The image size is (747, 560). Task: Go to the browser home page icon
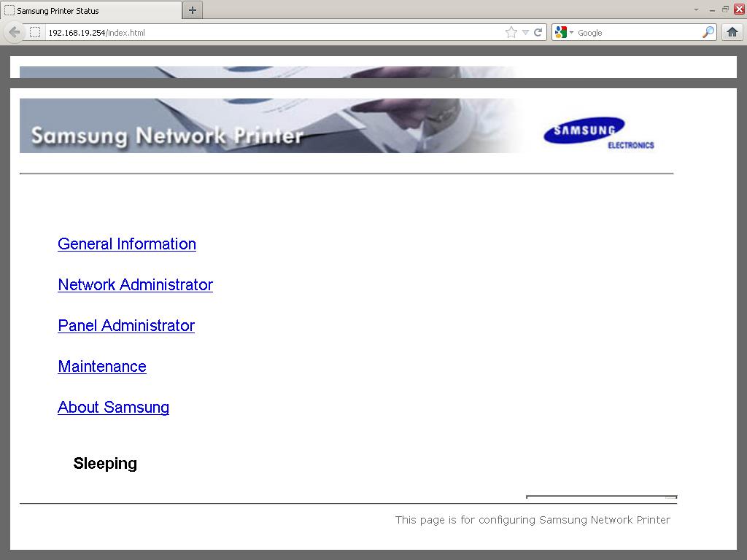pyautogui.click(x=732, y=32)
